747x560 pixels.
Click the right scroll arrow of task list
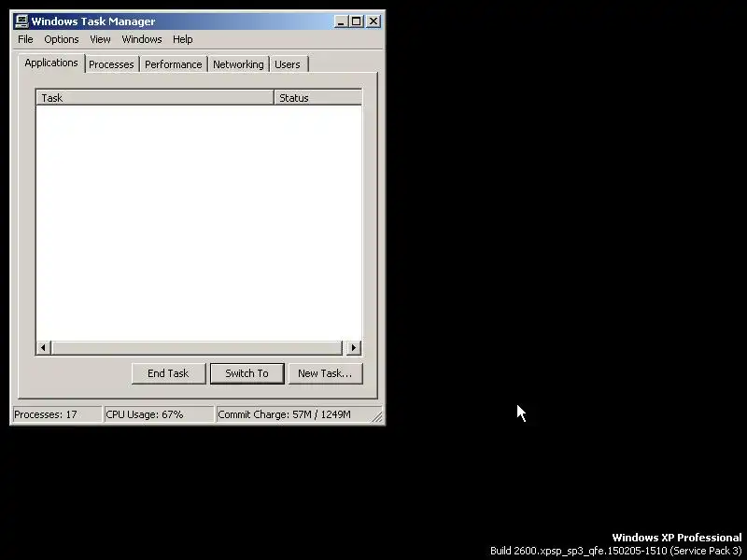(354, 347)
